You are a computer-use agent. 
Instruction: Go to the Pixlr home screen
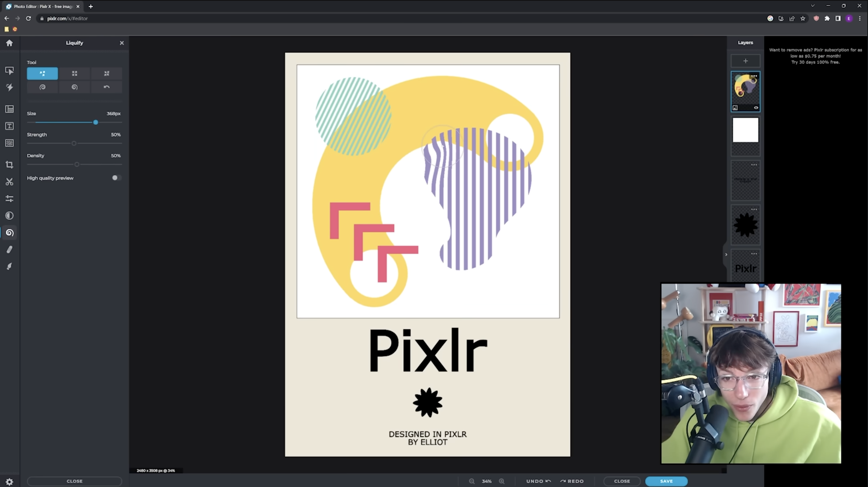9,43
